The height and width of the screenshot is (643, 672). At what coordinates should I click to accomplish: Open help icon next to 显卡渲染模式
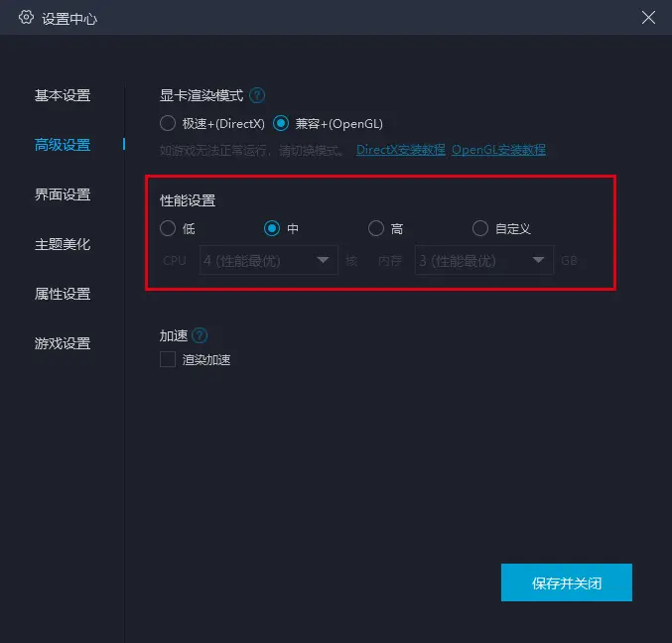(257, 95)
